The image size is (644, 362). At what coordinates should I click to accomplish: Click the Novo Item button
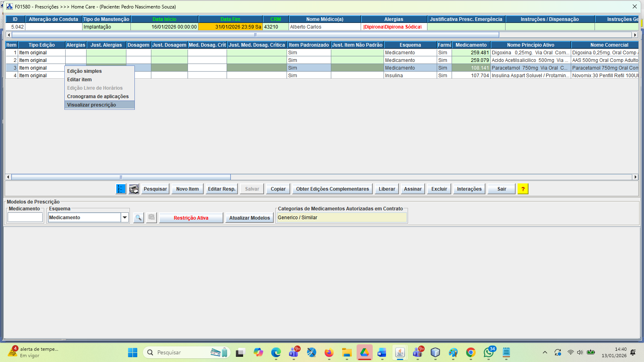tap(187, 189)
